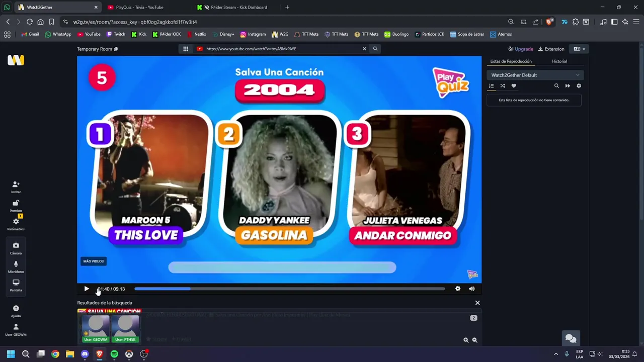Image resolution: width=644 pixels, height=362 pixels.
Task: Open Parámetros gear in left sidebar
Action: coord(16,224)
